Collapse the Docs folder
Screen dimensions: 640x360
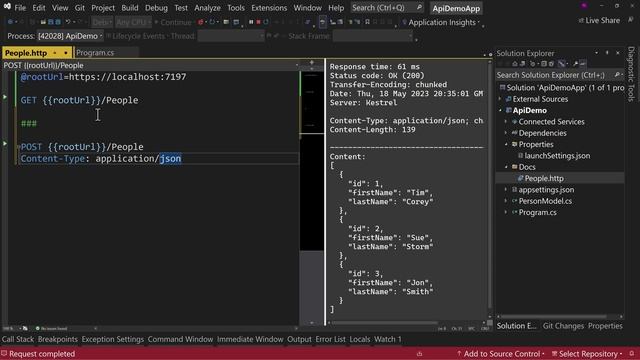(506, 167)
